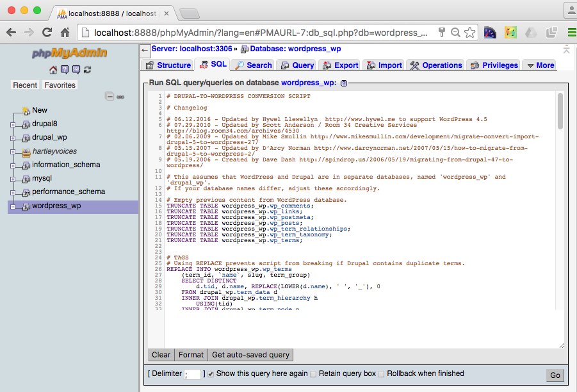Go to the Import tab
The width and height of the screenshot is (577, 392).
click(384, 65)
